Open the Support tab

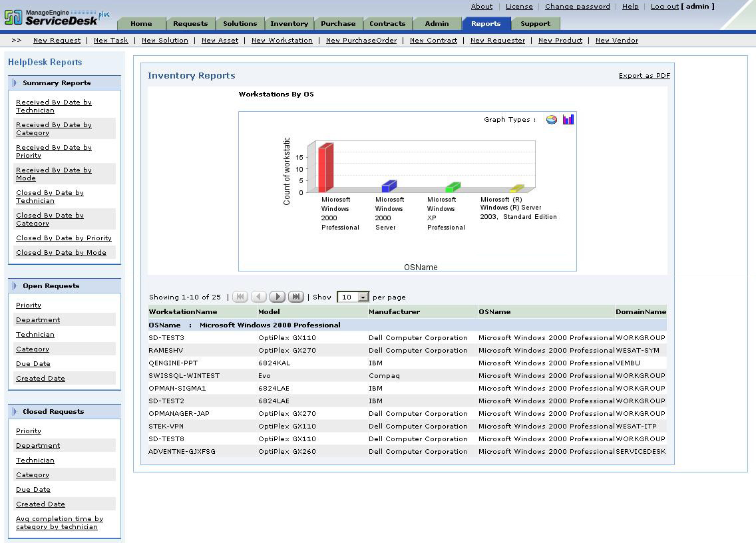535,24
